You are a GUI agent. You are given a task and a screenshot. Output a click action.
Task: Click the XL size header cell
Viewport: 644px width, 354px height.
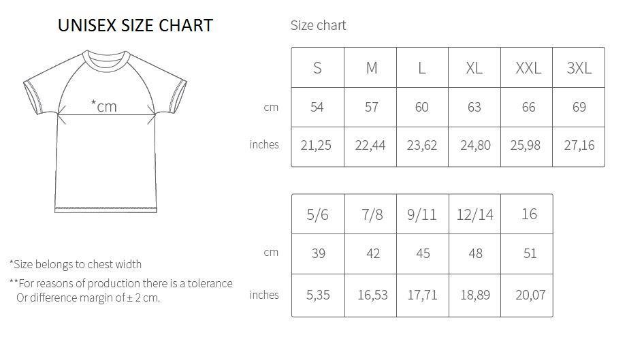tap(474, 68)
